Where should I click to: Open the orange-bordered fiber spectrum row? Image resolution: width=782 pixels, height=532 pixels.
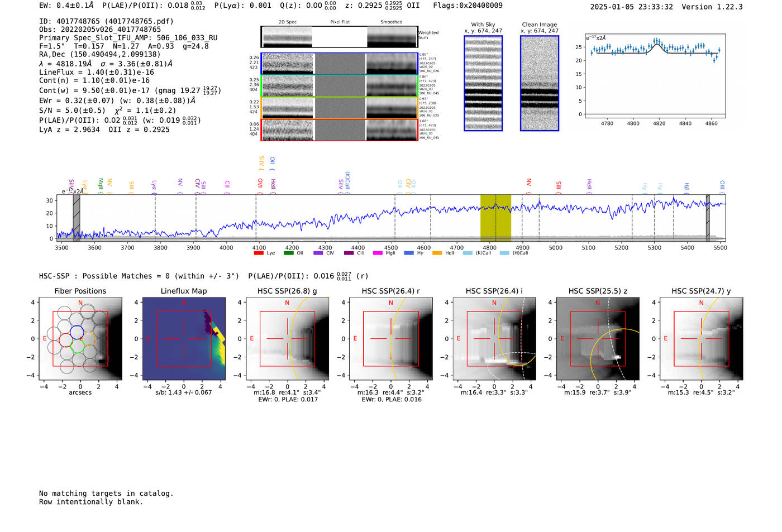click(x=339, y=108)
